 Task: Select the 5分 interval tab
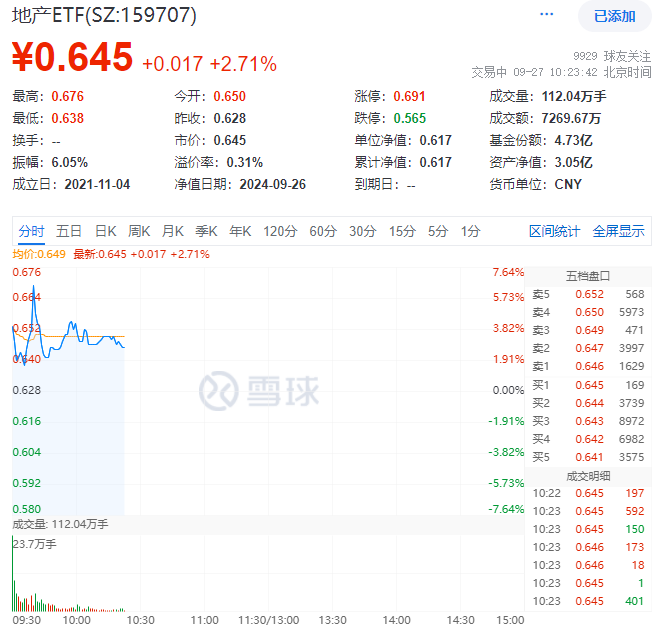point(438,231)
